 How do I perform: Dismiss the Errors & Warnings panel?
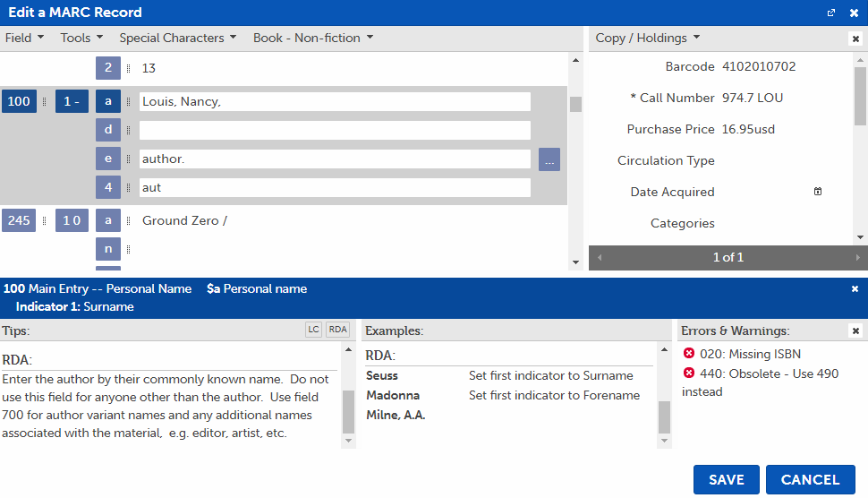pos(855,331)
